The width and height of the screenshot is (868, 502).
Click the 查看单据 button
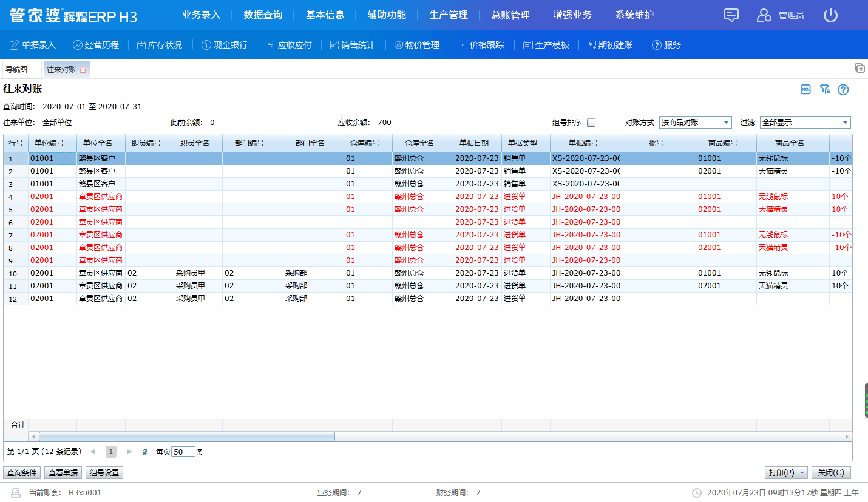click(63, 473)
